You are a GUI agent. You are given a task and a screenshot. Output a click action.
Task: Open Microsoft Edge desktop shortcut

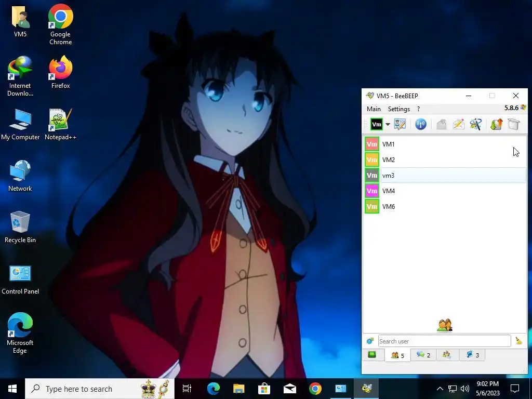click(x=20, y=333)
